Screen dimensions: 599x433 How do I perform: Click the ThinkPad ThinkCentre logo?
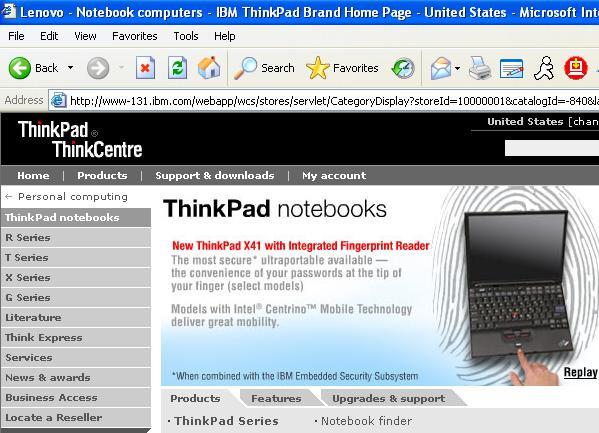click(x=80, y=139)
